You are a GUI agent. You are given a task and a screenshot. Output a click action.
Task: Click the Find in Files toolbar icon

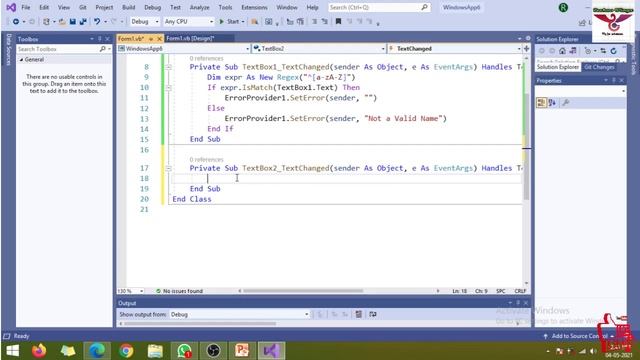pos(255,22)
